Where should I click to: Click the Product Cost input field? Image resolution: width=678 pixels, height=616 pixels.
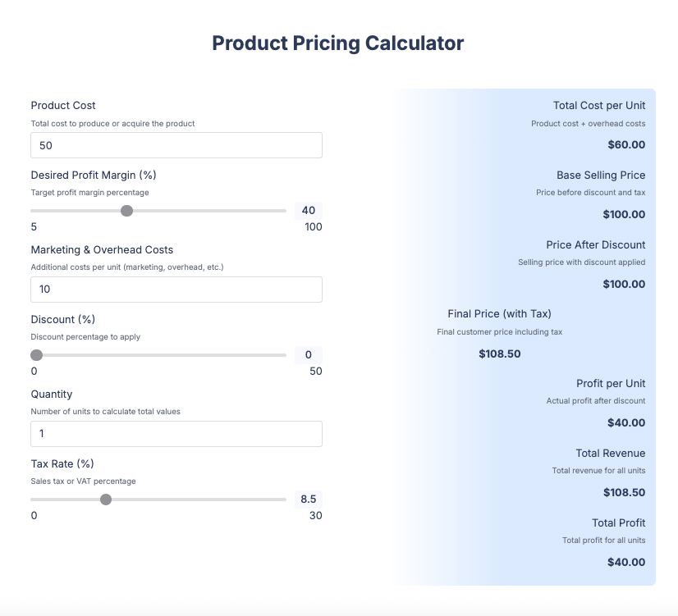[176, 144]
